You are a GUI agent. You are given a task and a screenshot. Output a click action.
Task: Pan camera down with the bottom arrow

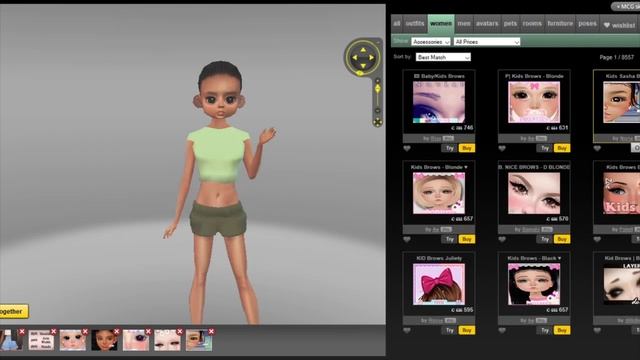click(x=363, y=66)
